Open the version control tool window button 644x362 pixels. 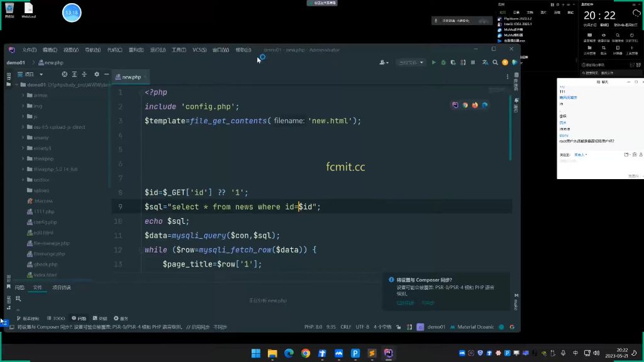[28, 318]
